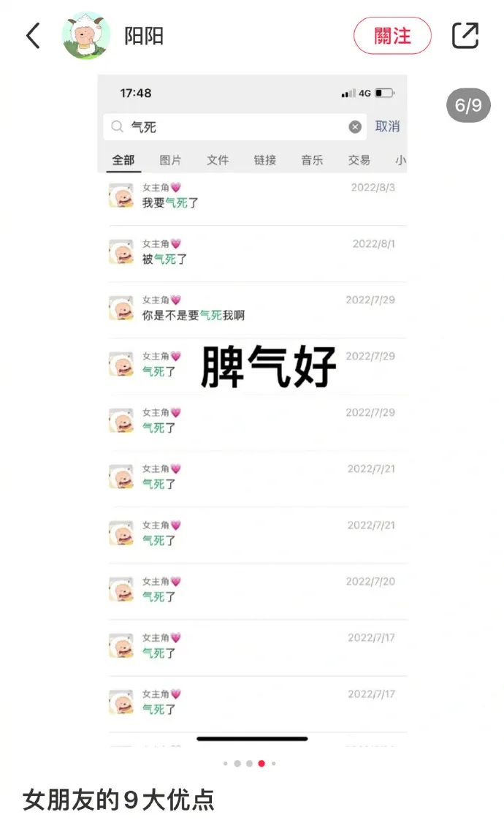
Task: Open the 交易 tab
Action: tap(359, 160)
